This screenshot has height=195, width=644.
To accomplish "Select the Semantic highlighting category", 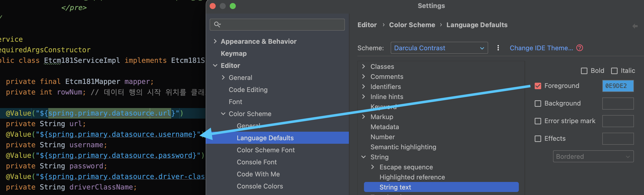I will coord(403,147).
